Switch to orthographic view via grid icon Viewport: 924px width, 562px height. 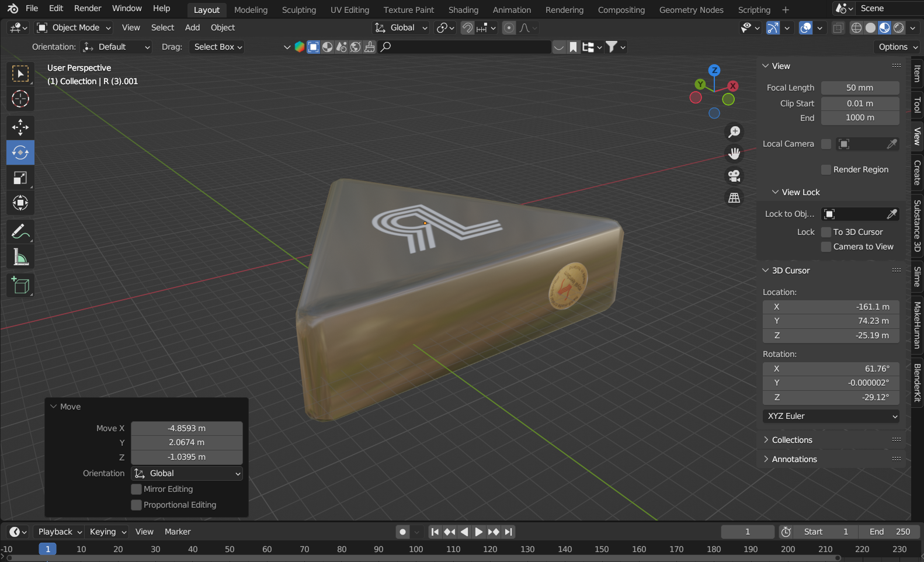[x=734, y=198]
